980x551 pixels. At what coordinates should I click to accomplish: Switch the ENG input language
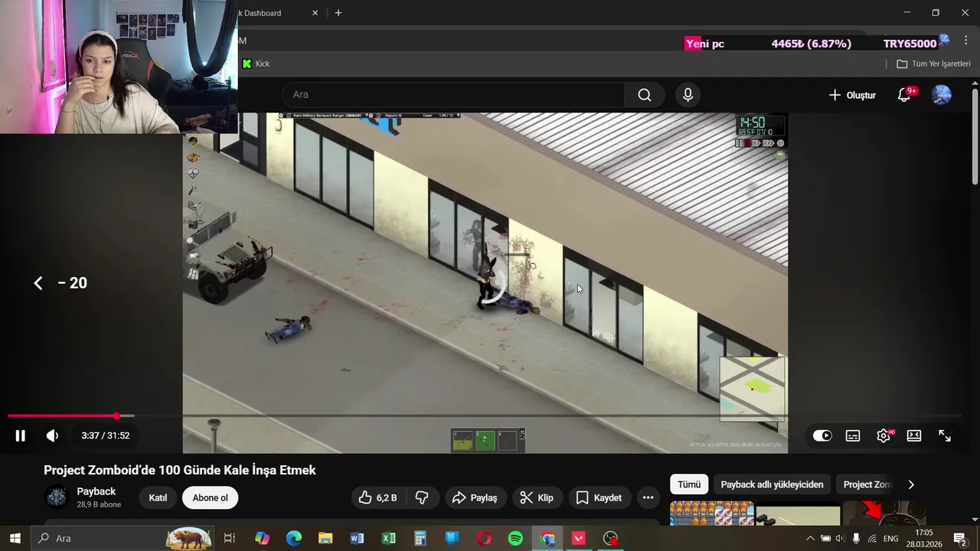pyautogui.click(x=890, y=538)
